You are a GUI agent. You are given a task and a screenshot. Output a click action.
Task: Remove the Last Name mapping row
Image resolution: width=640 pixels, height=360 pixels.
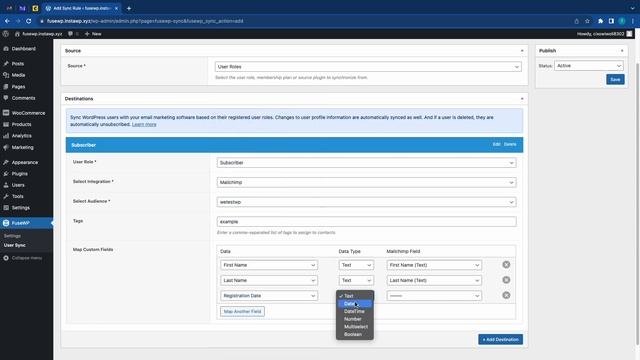coord(506,280)
